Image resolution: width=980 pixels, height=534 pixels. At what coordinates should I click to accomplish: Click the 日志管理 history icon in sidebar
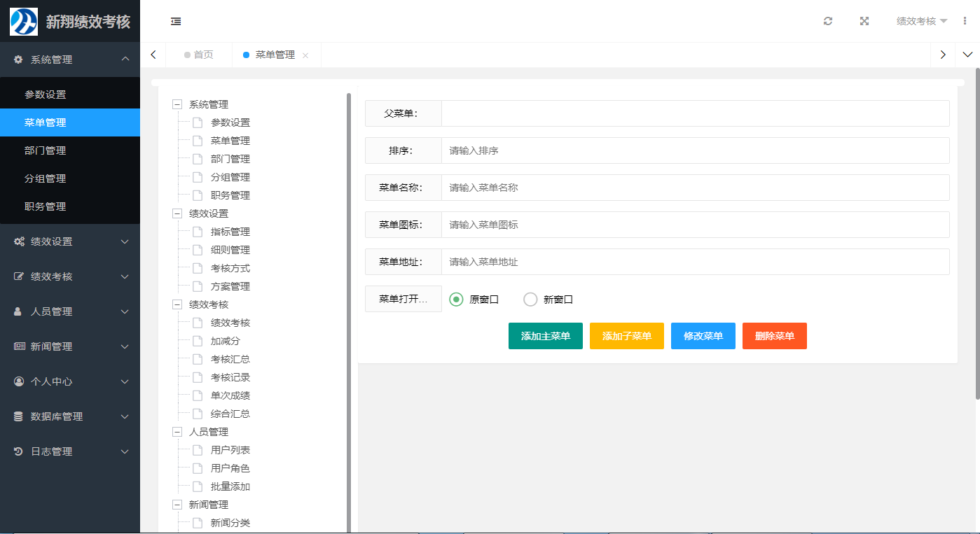point(17,451)
